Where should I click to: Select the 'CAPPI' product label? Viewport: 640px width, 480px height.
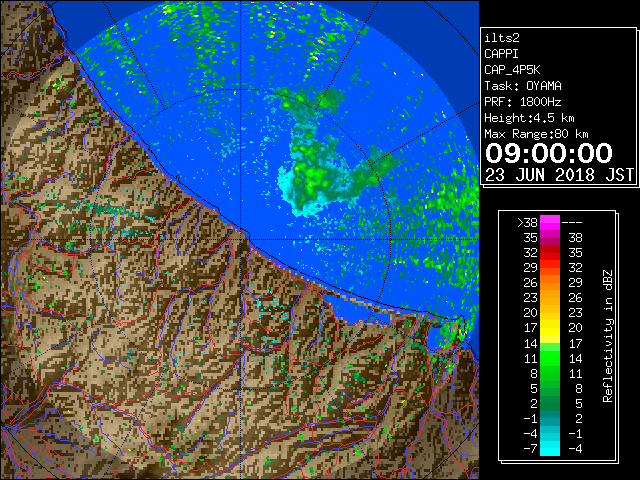click(501, 54)
